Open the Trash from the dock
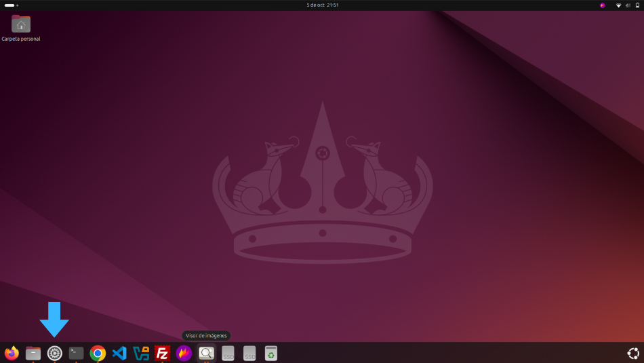 [271, 353]
